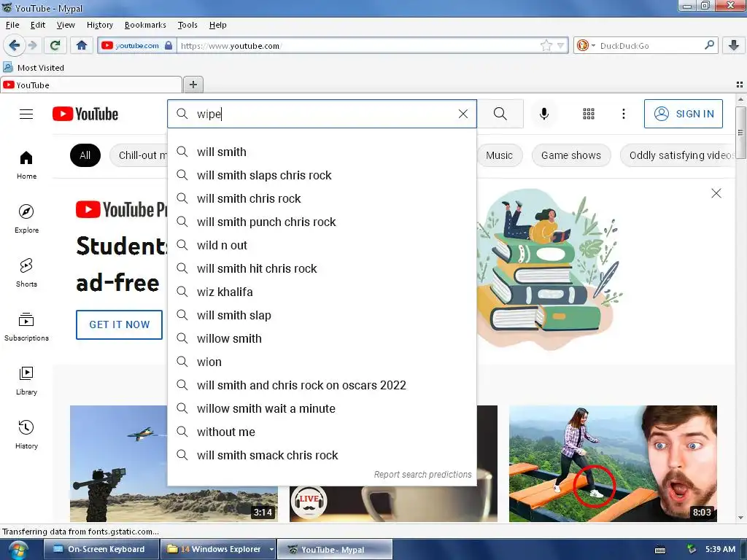The image size is (747, 560).
Task: Open the Tools menu
Action: point(187,25)
